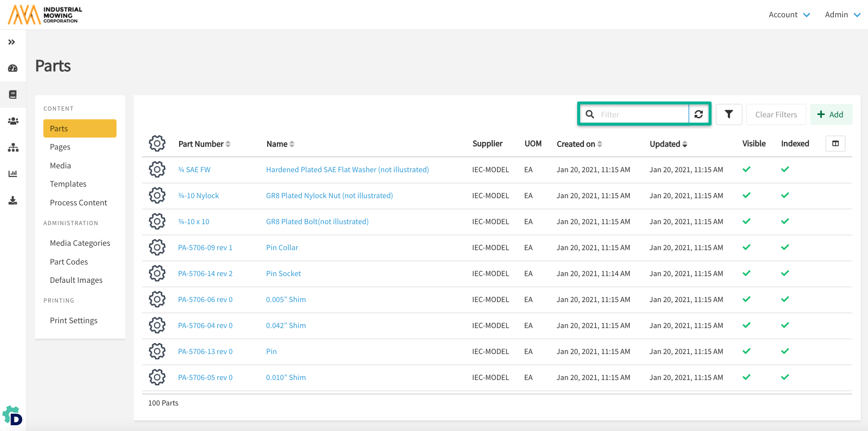Viewport: 868px width, 431px height.
Task: Click the gear icon for Pin Collar row
Action: [157, 248]
